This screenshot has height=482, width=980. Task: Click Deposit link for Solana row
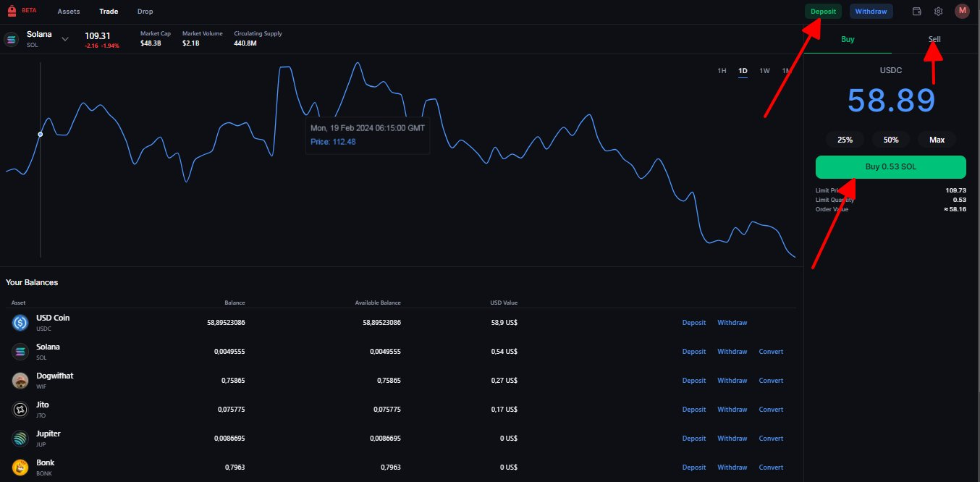693,352
